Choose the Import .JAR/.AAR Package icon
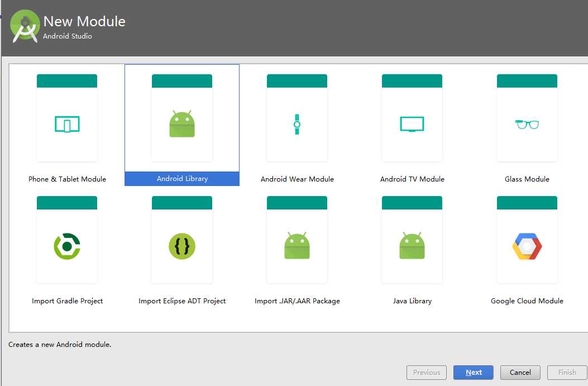588x386 pixels. click(x=297, y=246)
